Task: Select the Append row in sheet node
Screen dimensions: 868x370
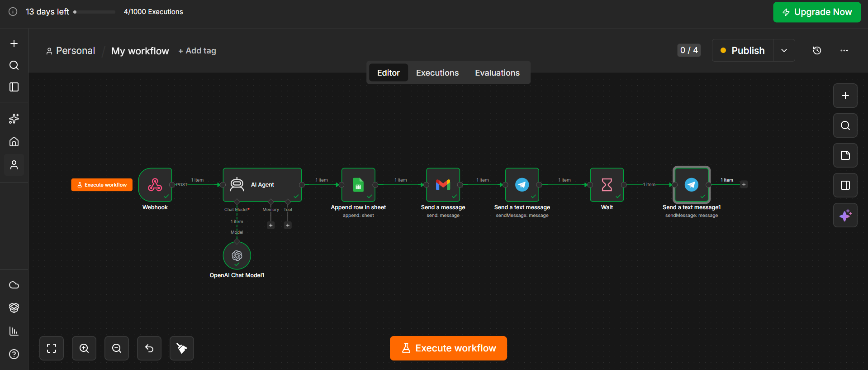Action: (x=358, y=185)
